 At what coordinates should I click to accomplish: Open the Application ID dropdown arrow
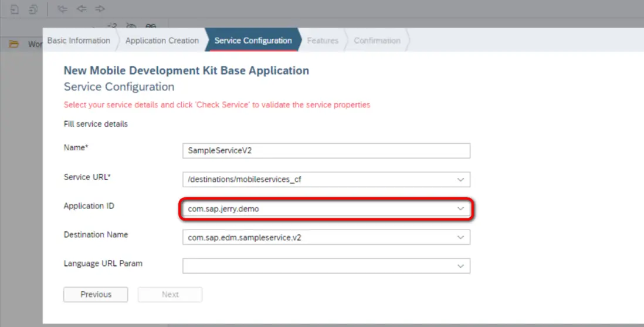click(460, 208)
